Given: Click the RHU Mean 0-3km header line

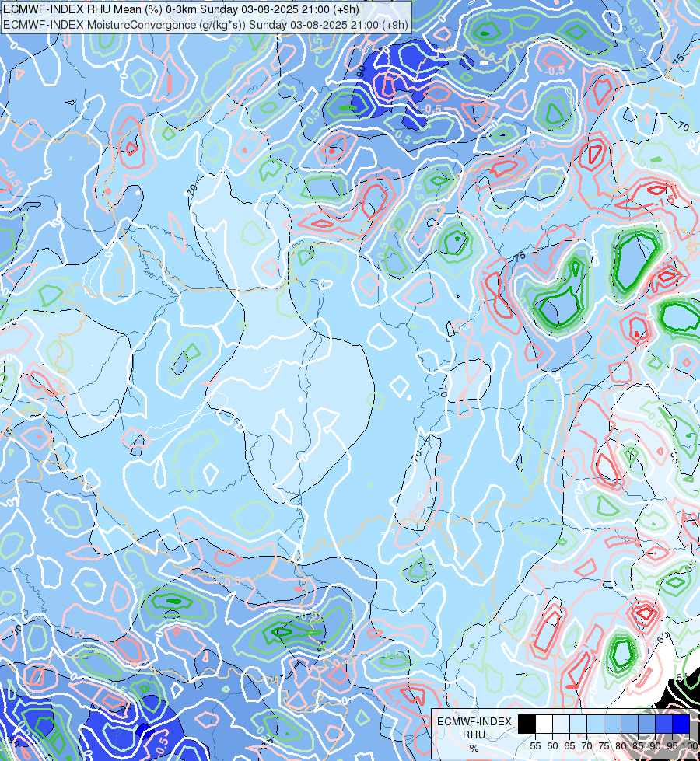Looking at the screenshot, I should (181, 9).
